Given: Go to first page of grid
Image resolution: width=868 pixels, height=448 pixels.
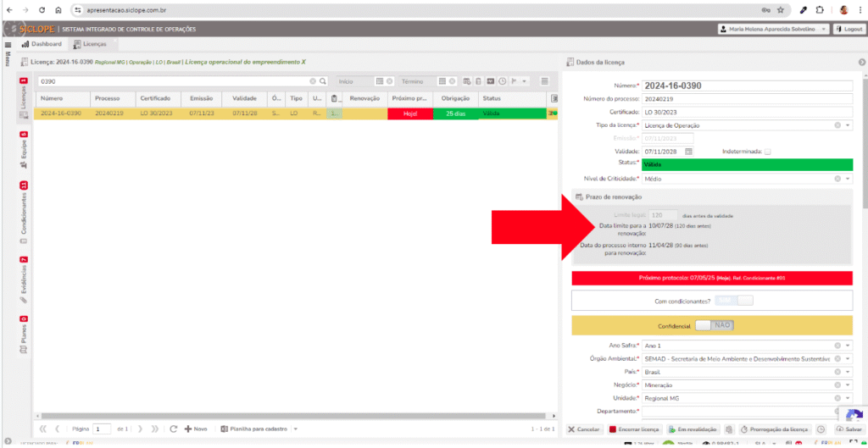Looking at the screenshot, I should click(x=43, y=429).
